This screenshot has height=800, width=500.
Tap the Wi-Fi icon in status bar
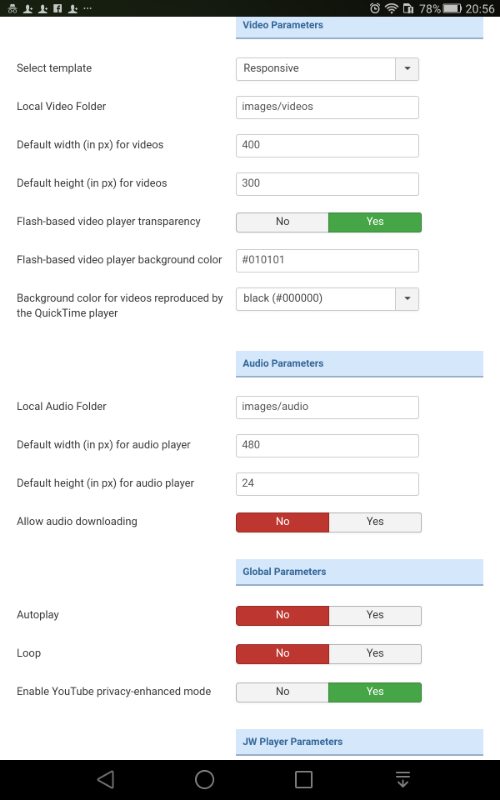(391, 8)
